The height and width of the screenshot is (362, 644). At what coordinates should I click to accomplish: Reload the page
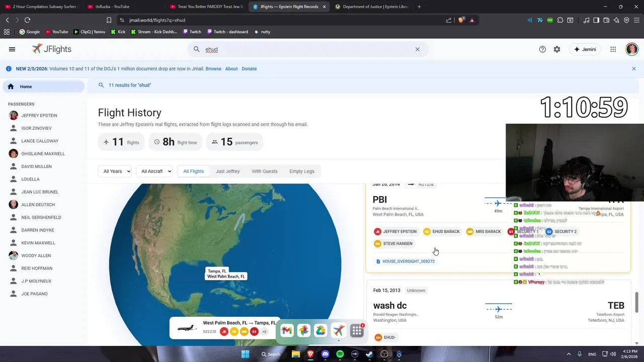(27, 20)
